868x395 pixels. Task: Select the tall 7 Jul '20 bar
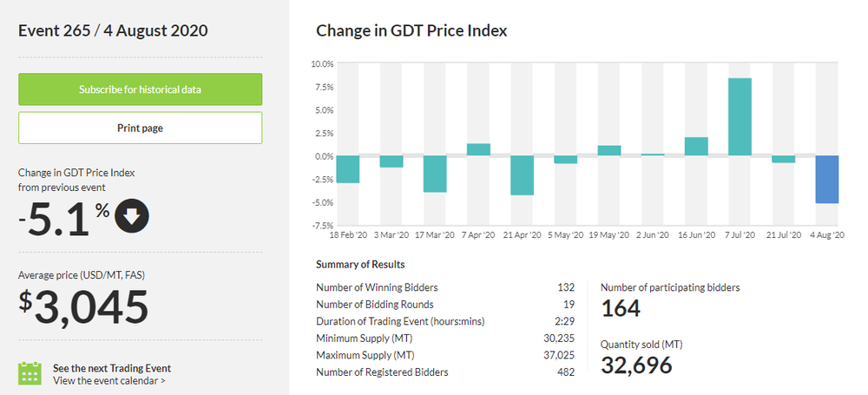tap(740, 116)
